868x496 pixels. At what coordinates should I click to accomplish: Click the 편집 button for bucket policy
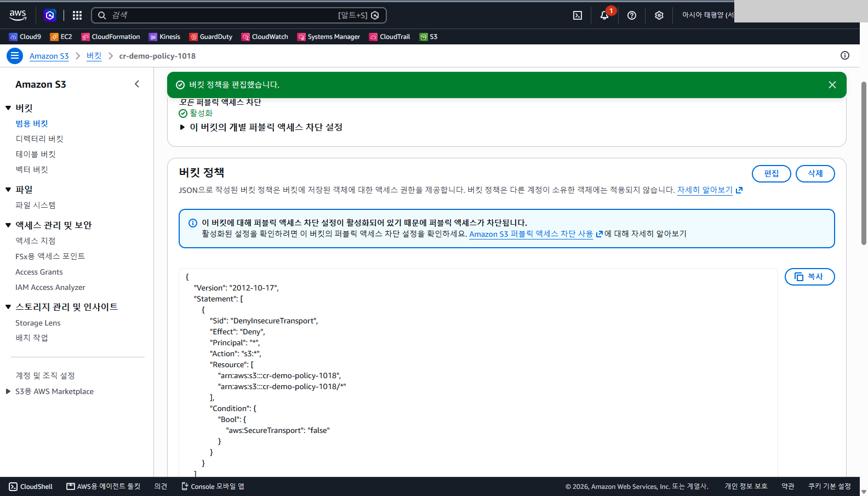click(772, 174)
